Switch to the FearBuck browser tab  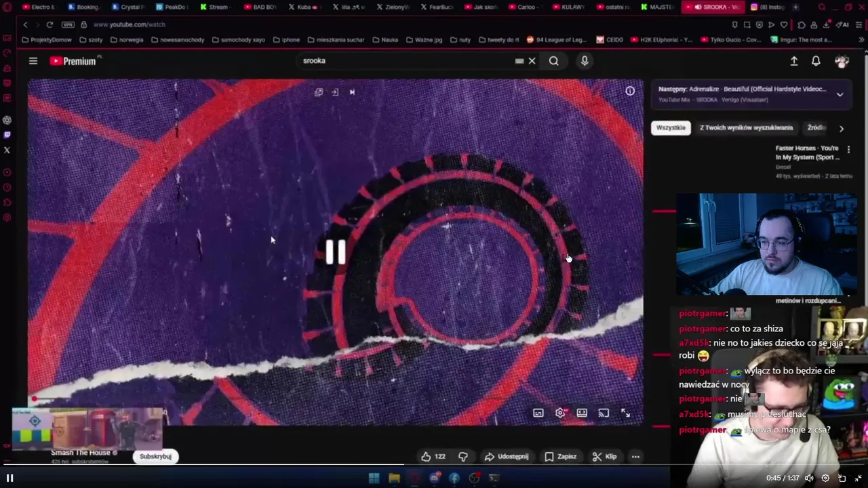tap(437, 7)
